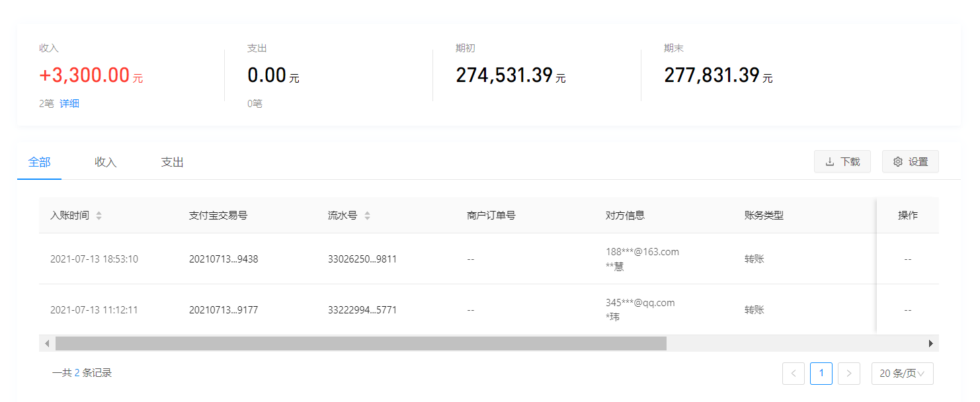The width and height of the screenshot is (980, 402).
Task: Click the download icon beside 下载
Action: point(830,161)
